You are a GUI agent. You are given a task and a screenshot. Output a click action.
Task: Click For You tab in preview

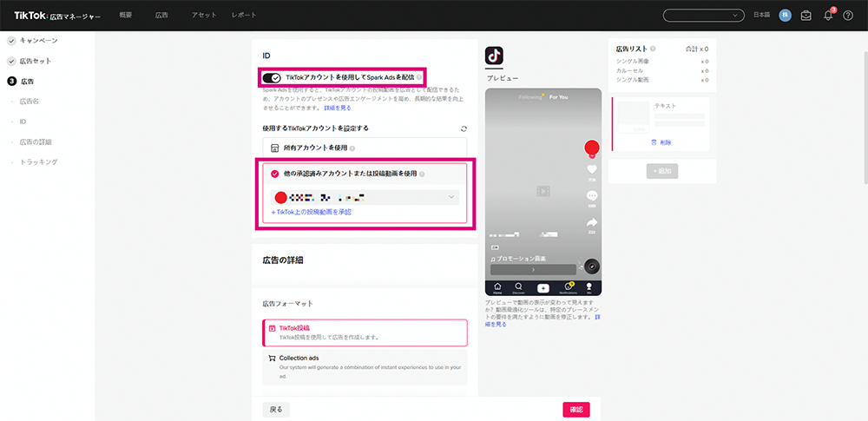pyautogui.click(x=558, y=97)
